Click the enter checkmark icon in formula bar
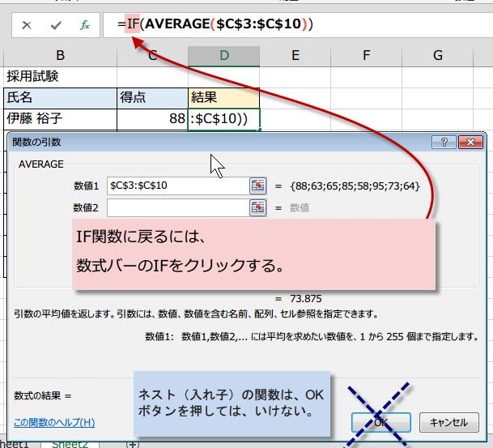The height and width of the screenshot is (448, 493). [56, 25]
